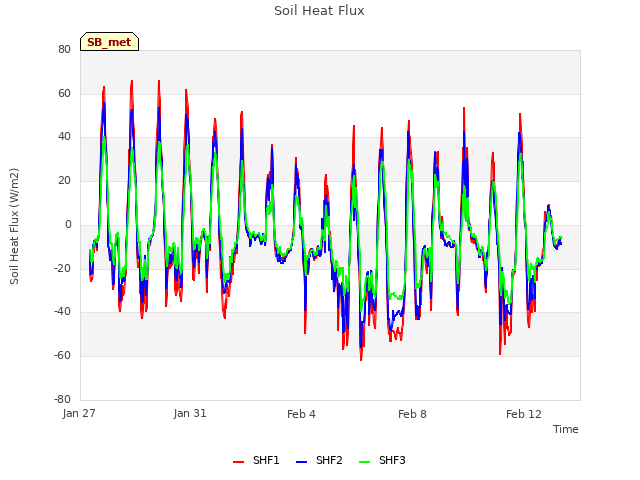This screenshot has width=640, height=480.
Task: Toggle the SHF1 series in the legend
Action: tap(256, 460)
